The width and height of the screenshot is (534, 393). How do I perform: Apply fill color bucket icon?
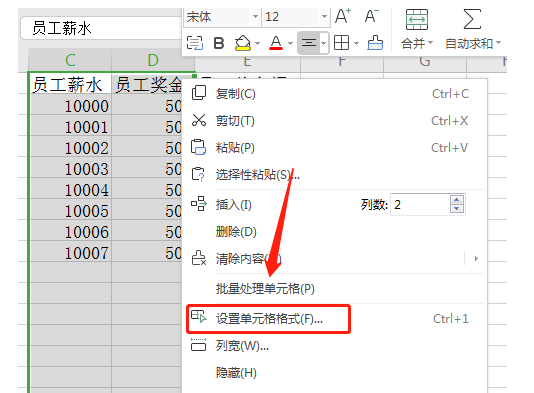[x=242, y=43]
